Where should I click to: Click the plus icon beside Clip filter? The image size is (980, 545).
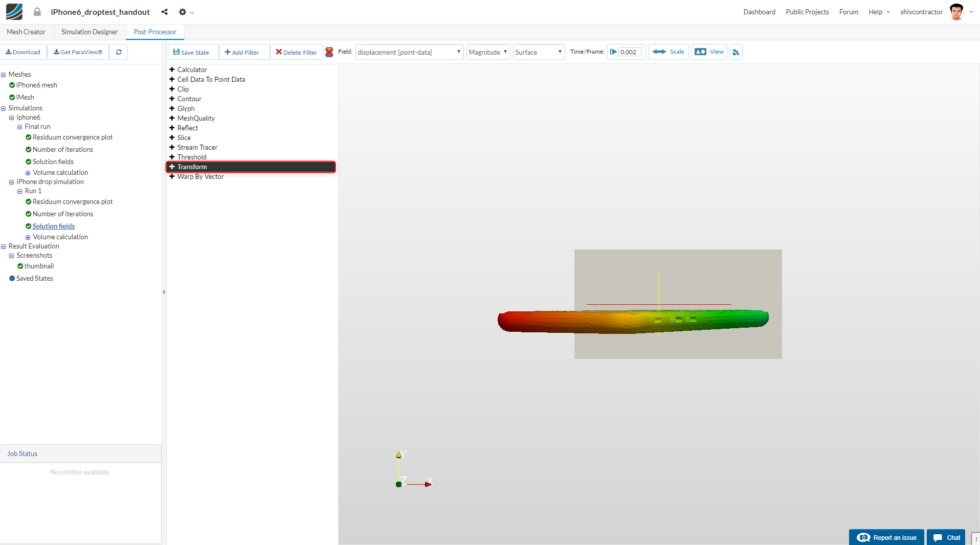172,89
